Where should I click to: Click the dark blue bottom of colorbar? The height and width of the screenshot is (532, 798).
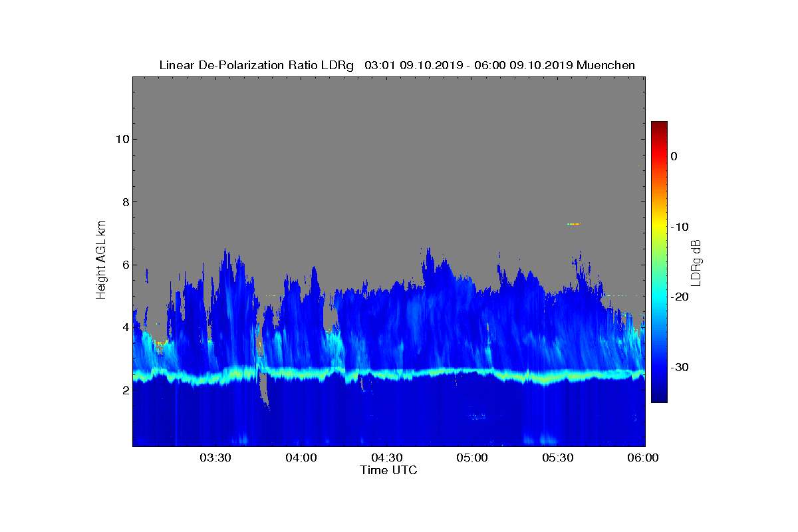[659, 397]
